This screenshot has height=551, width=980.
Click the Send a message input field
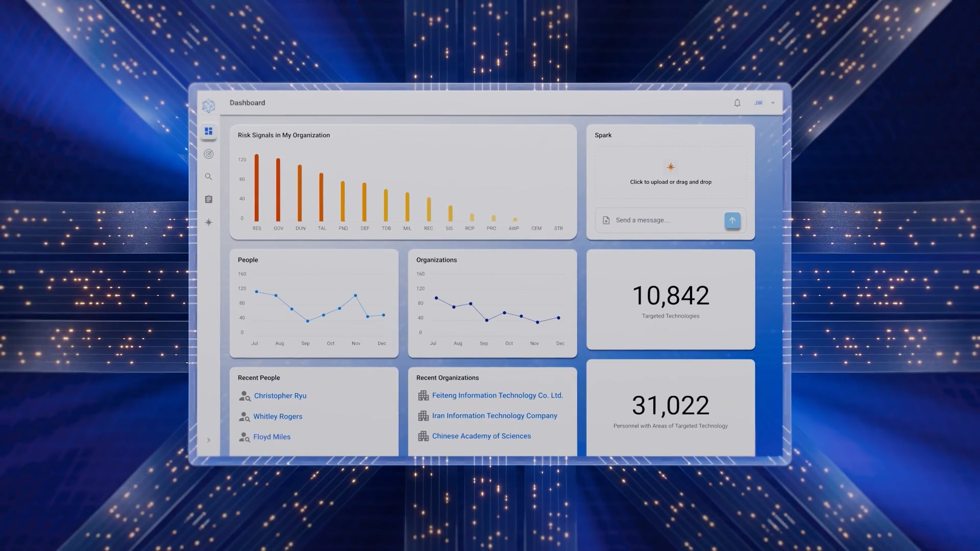(x=668, y=220)
